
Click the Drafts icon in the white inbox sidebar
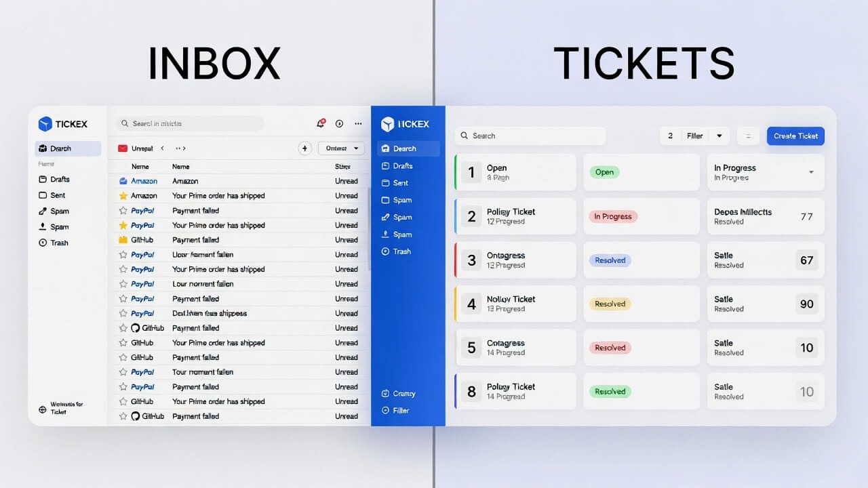click(43, 179)
